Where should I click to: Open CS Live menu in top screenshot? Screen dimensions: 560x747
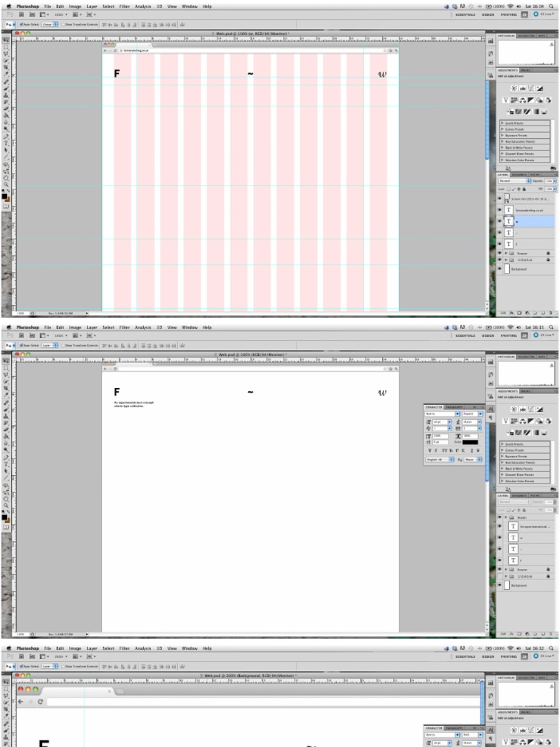tap(544, 15)
